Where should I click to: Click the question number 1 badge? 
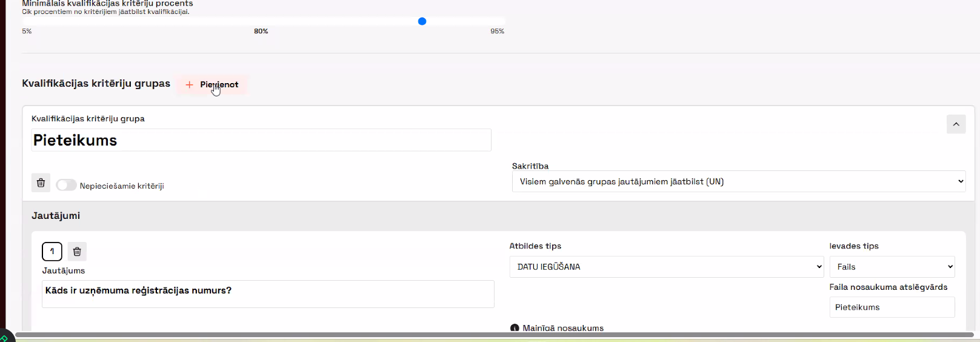pyautogui.click(x=52, y=251)
